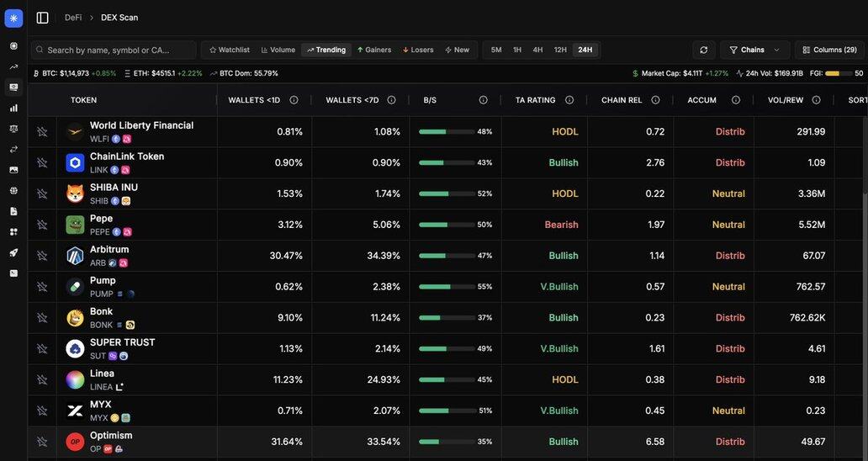Toggle watchlist star for Bonk
This screenshot has height=461, width=868.
pyautogui.click(x=42, y=318)
